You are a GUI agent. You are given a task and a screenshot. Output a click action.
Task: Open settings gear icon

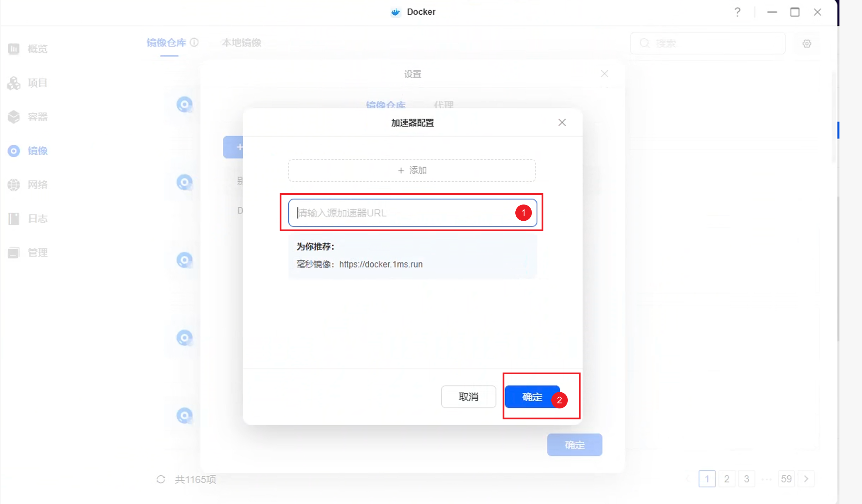click(x=807, y=44)
